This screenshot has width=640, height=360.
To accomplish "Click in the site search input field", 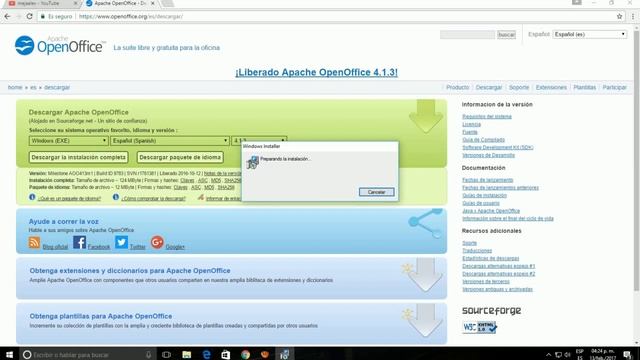I will click(467, 35).
